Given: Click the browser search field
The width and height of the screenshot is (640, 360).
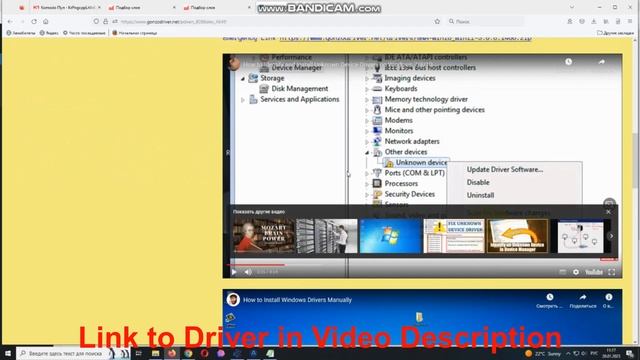Looking at the screenshot, I should click(485, 21).
